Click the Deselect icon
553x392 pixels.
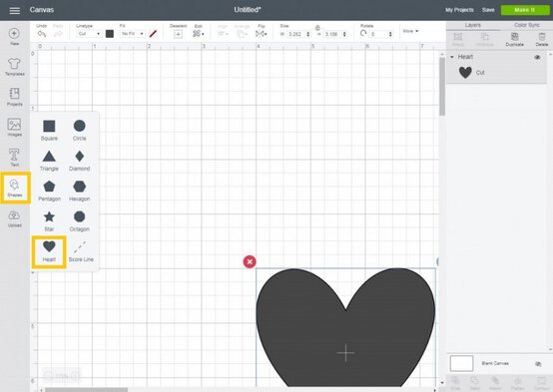178,34
